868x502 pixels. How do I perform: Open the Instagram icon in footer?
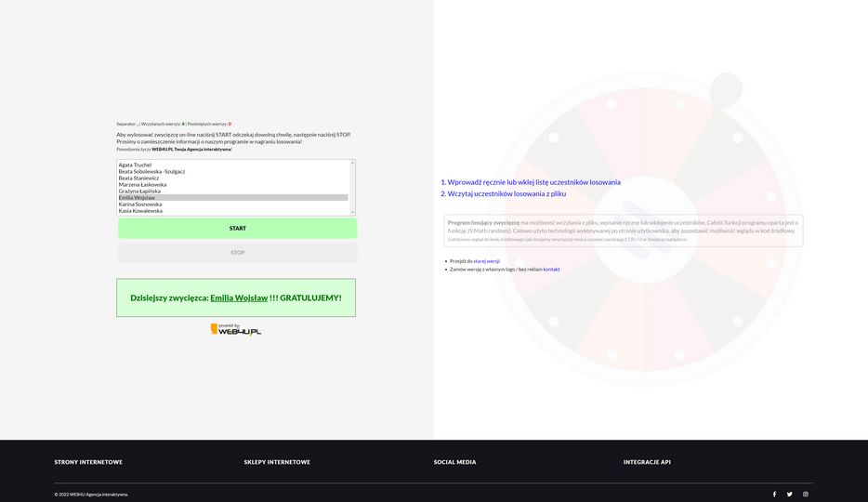coord(806,495)
